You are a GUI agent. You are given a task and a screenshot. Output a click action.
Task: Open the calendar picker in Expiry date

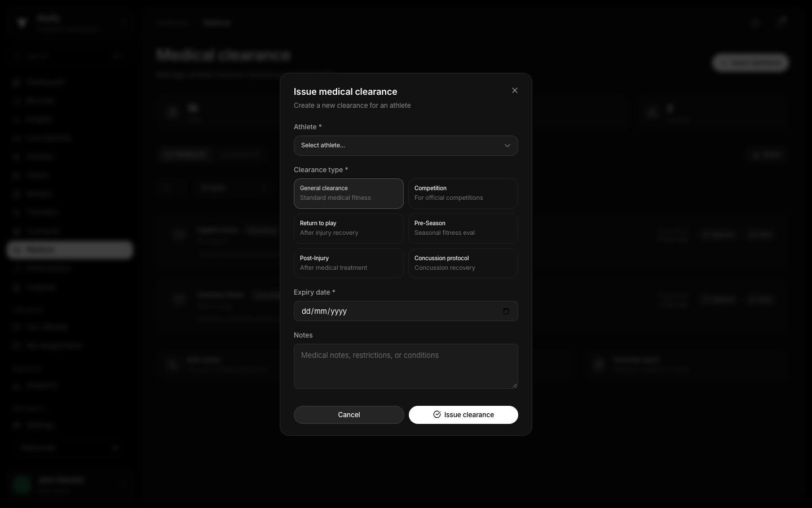click(x=506, y=311)
